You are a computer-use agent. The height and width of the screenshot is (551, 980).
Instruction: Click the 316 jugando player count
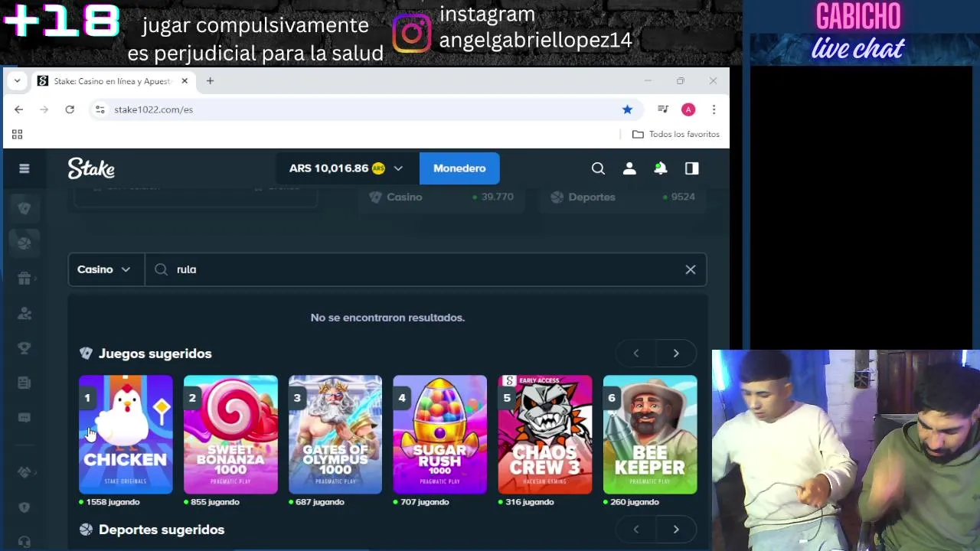tap(529, 502)
